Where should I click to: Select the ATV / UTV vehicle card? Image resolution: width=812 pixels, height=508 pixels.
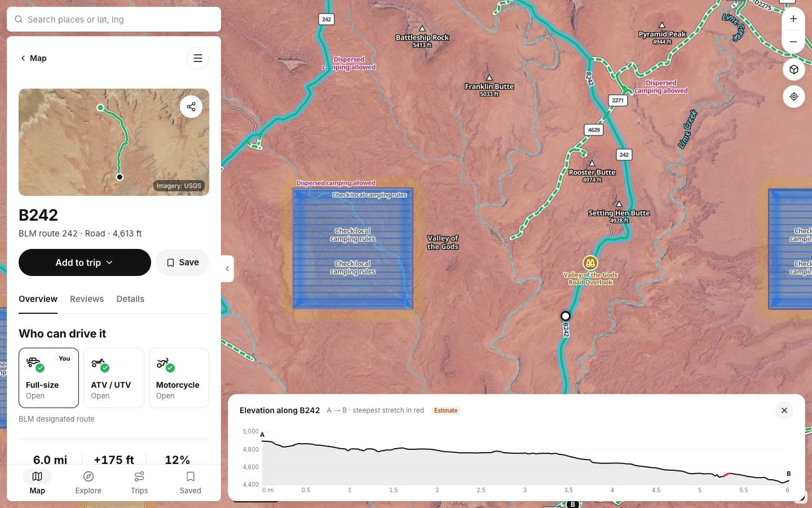click(114, 378)
